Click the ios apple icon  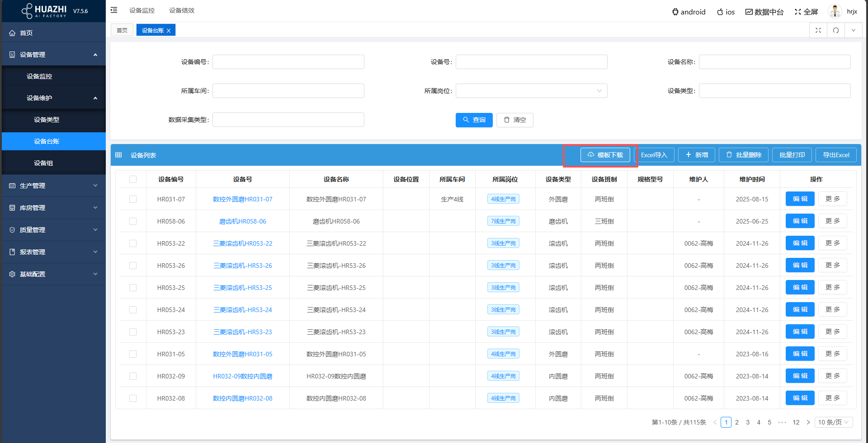pos(720,12)
